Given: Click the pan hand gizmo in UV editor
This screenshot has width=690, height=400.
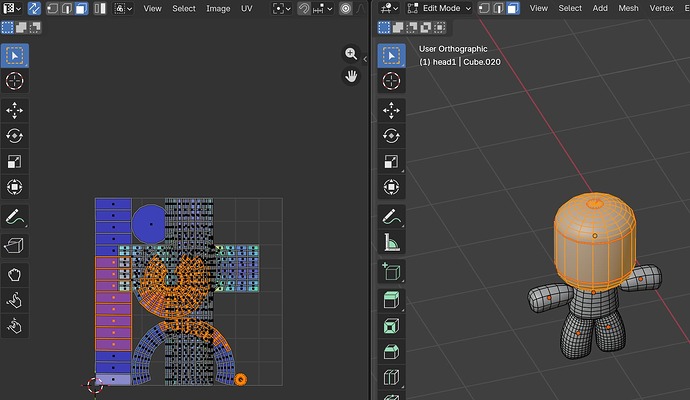Looking at the screenshot, I should tap(351, 76).
